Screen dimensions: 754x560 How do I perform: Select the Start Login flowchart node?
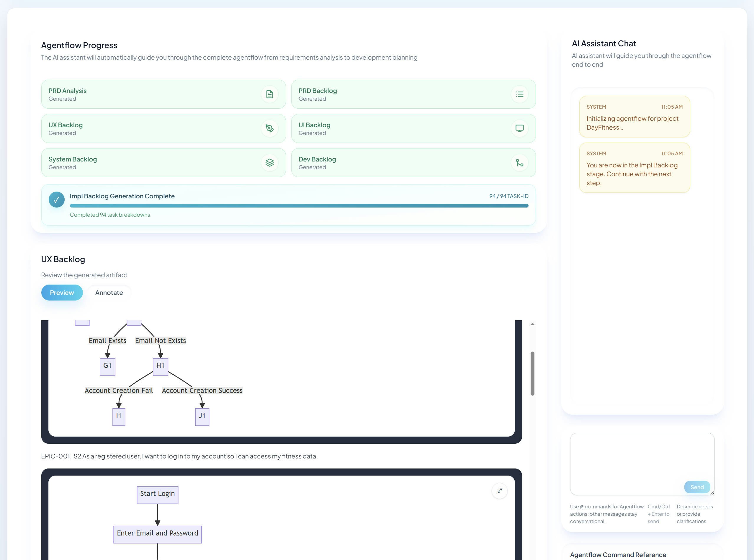157,494
